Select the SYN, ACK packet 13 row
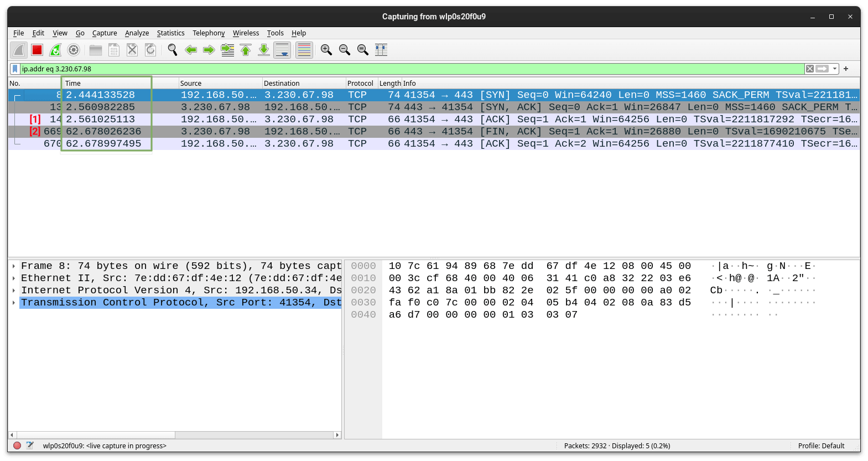Viewport: 868px width, 461px height. tap(434, 107)
